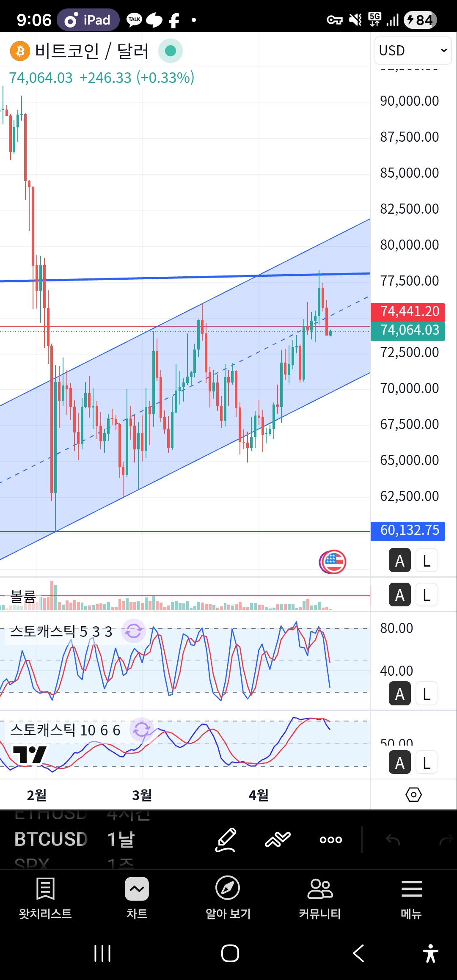Screen dimensions: 457x980
Task: Toggle auto scale A in Stochastic 10 6 6 pane
Action: coord(399,763)
